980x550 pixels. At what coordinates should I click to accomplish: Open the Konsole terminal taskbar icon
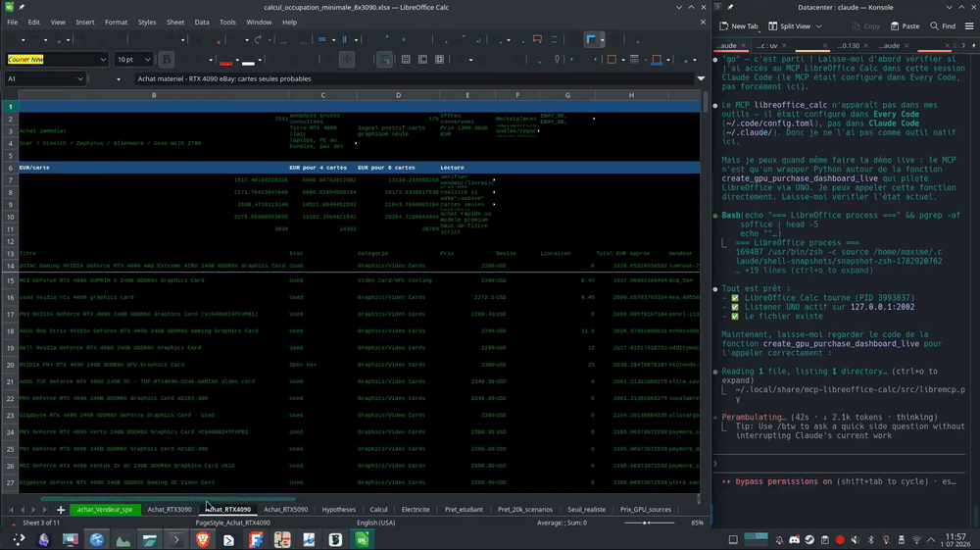[x=176, y=539]
